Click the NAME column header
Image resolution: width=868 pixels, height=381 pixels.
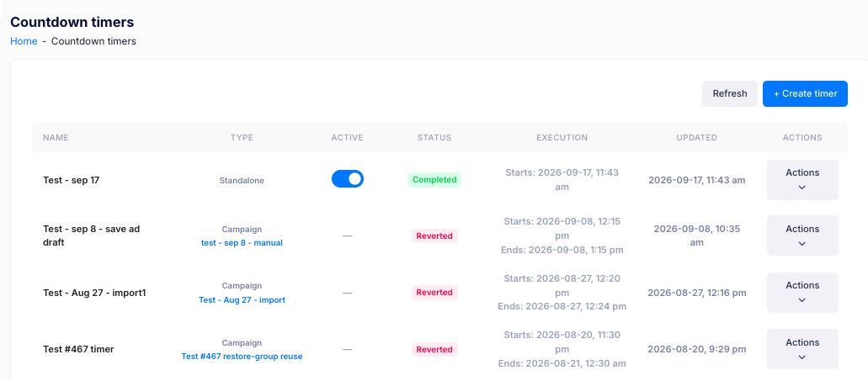(56, 138)
